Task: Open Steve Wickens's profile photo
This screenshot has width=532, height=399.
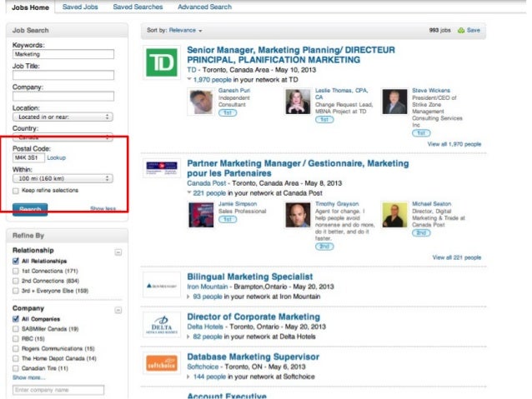Action: 394,102
